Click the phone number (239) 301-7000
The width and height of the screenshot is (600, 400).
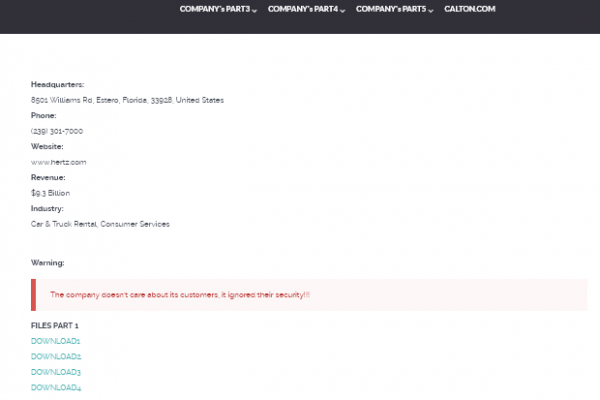(57, 131)
